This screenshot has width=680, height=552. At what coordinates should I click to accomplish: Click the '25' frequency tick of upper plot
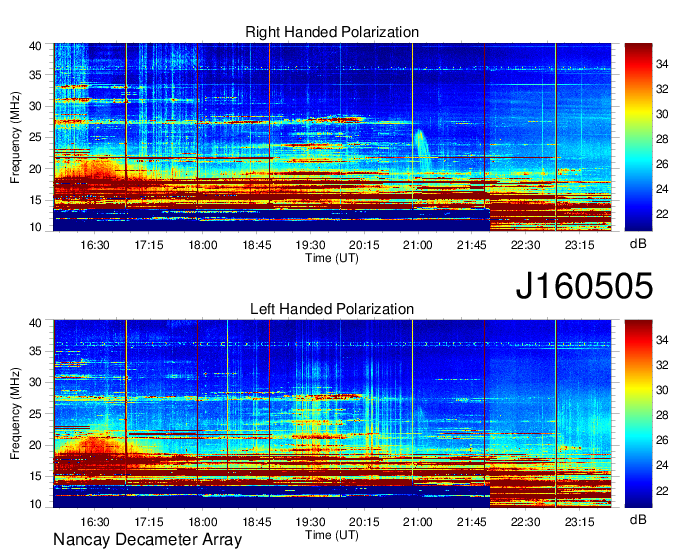(35, 137)
